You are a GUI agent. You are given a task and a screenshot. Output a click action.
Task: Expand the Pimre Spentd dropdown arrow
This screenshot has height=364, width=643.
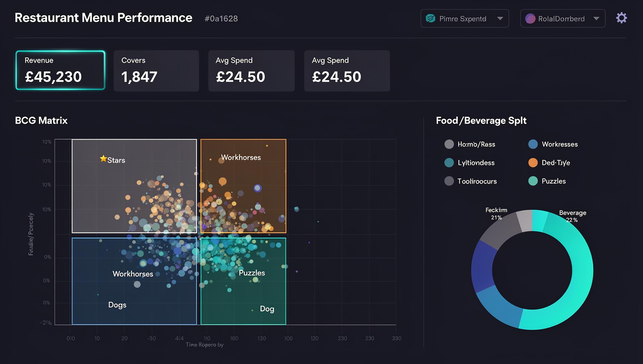pos(500,18)
